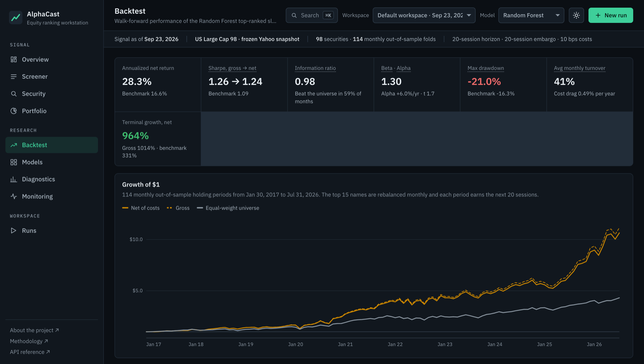644x364 pixels.
Task: Toggle the Net of costs legend series
Action: (x=141, y=208)
